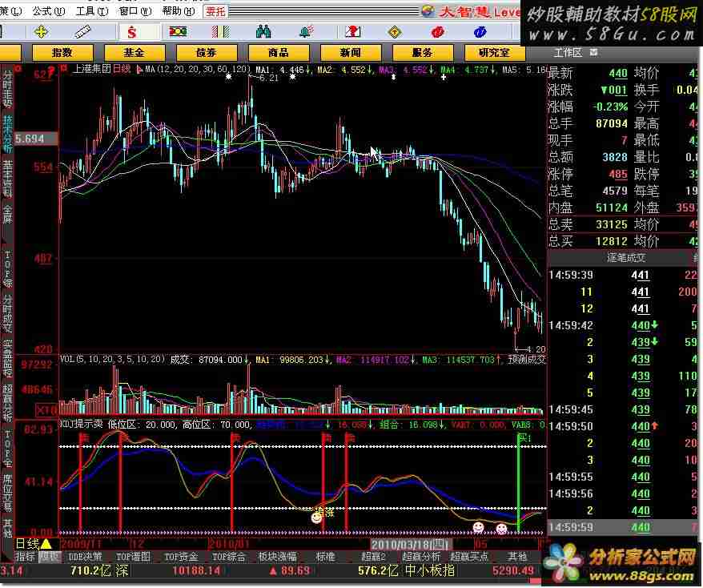Switch to 超赢分析 side tab
Viewport: 703px width, 588px height.
pyautogui.click(x=7, y=402)
